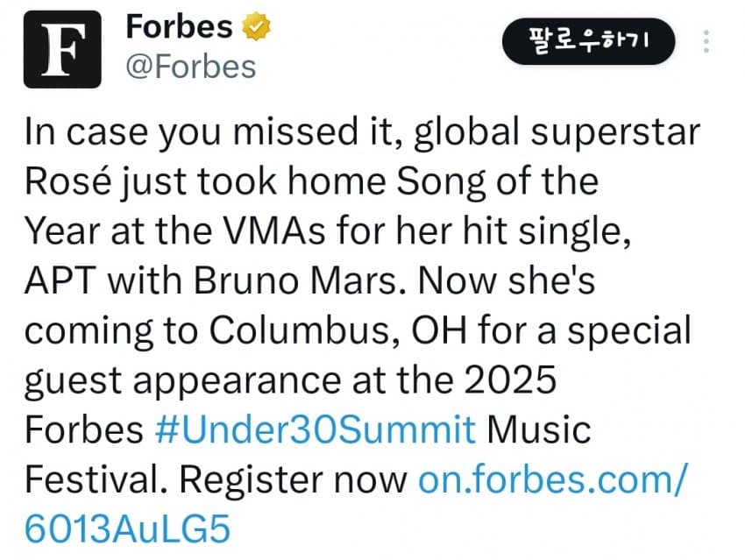The image size is (745, 560).
Task: Open the on.forbes.com/ registration link
Action: tap(552, 479)
